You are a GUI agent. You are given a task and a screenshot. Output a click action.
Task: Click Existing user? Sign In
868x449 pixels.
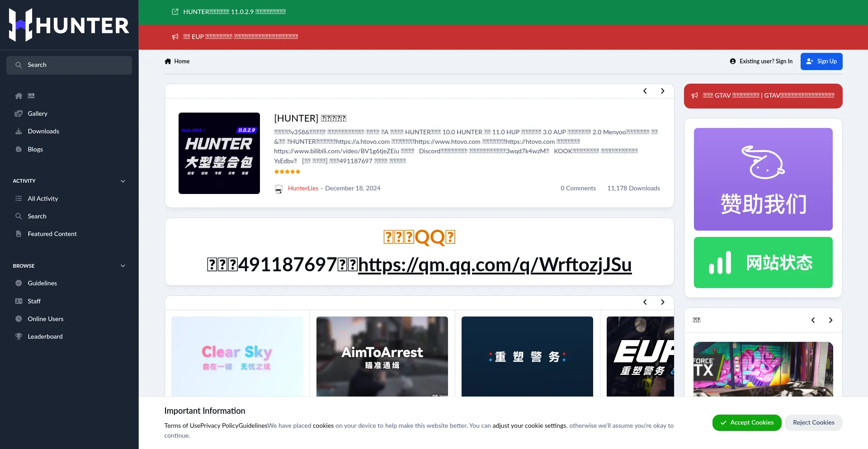tap(766, 61)
